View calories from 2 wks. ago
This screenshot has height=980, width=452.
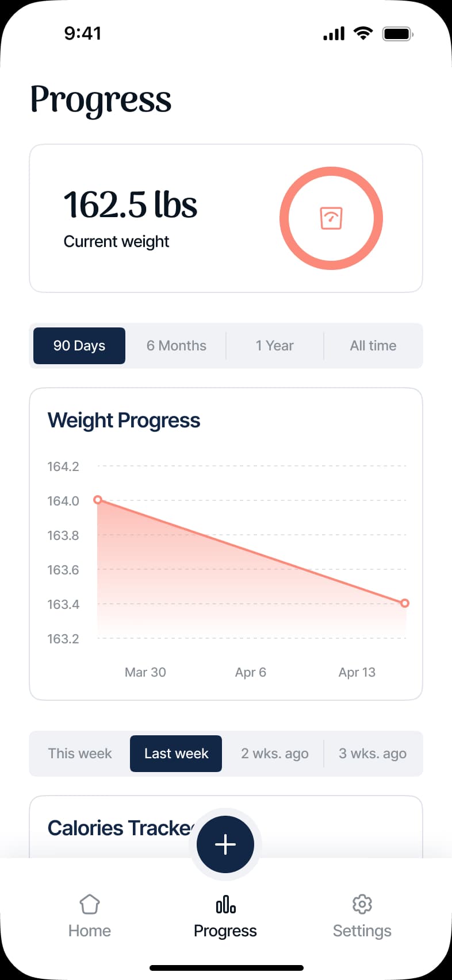(x=275, y=754)
